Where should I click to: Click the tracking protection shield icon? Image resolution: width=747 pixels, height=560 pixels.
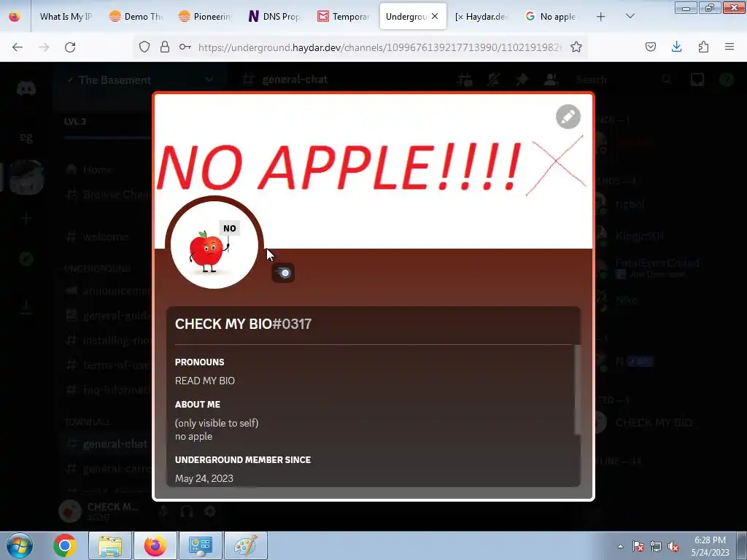[144, 47]
